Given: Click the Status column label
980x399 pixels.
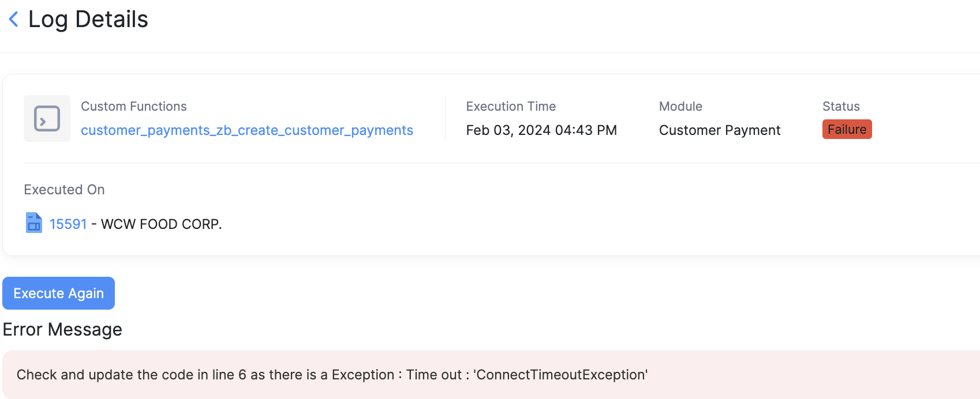Looking at the screenshot, I should coord(841,106).
